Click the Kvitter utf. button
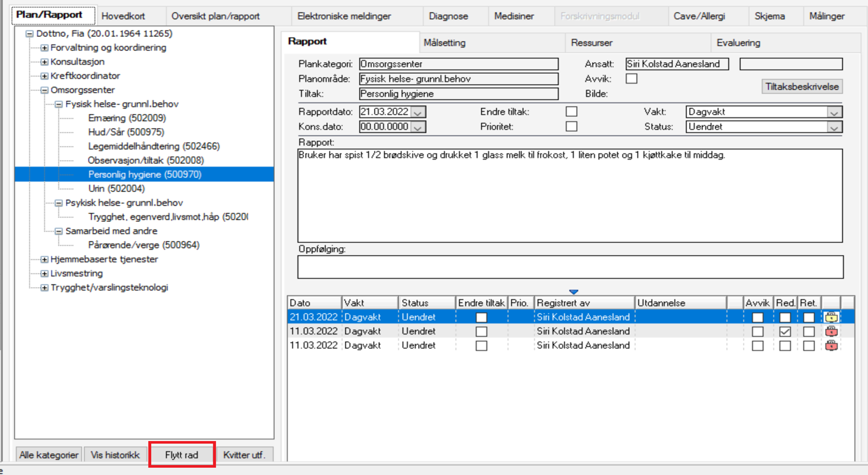The width and height of the screenshot is (868, 475). (x=244, y=455)
